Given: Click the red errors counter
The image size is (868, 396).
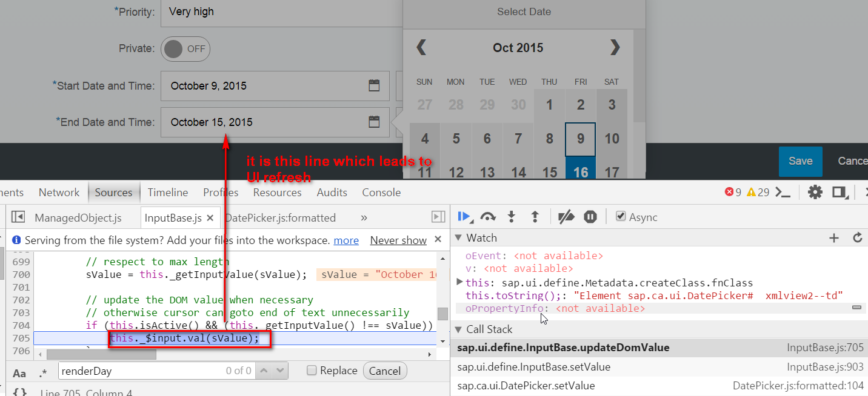Looking at the screenshot, I should click(733, 193).
